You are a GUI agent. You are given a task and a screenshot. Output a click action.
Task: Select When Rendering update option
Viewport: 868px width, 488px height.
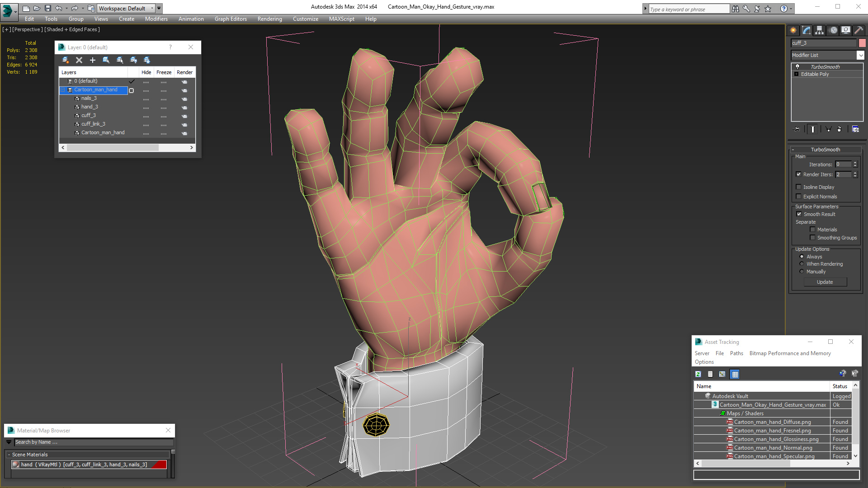[x=802, y=264]
